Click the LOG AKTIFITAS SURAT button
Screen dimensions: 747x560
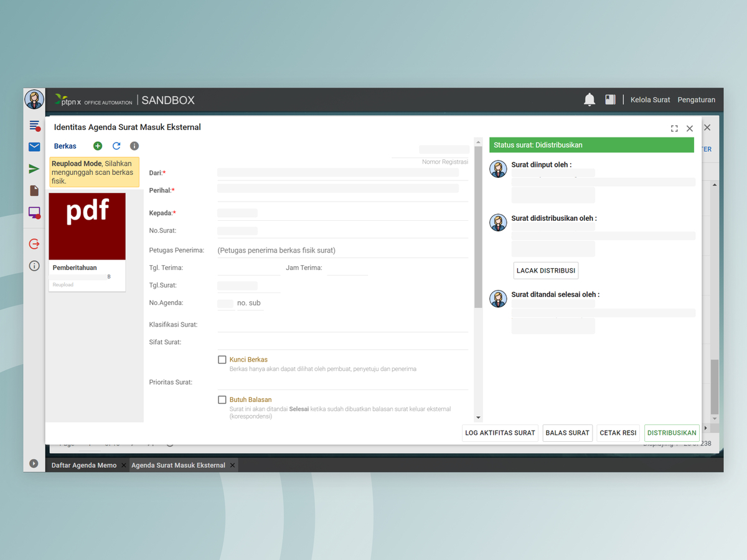[x=500, y=432]
